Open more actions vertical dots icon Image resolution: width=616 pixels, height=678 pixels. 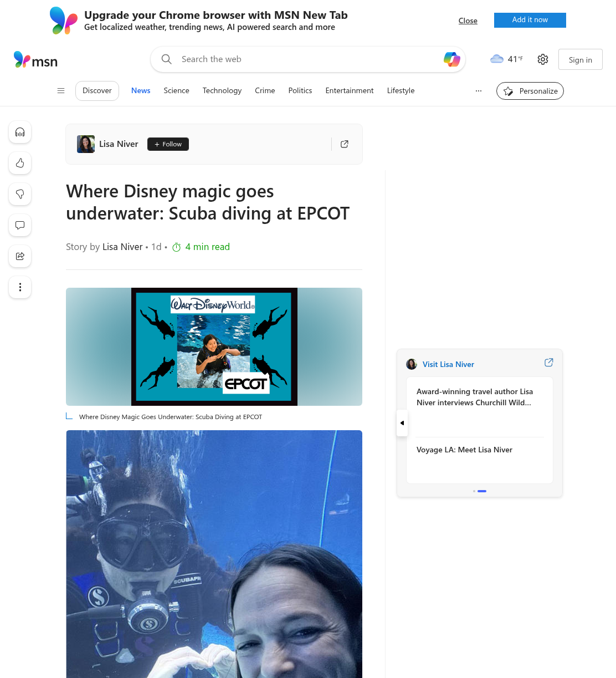pyautogui.click(x=20, y=287)
